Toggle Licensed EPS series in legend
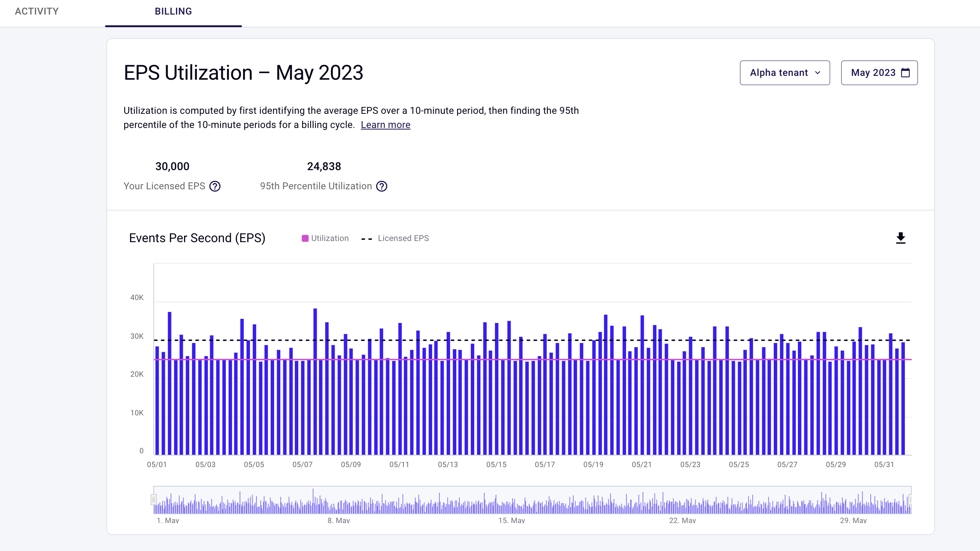 (403, 238)
